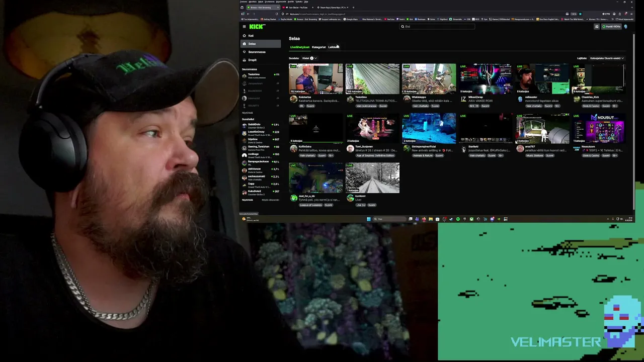Screen dimensions: 644x362
Task: Open the user profile avatar menu
Action: [625, 27]
